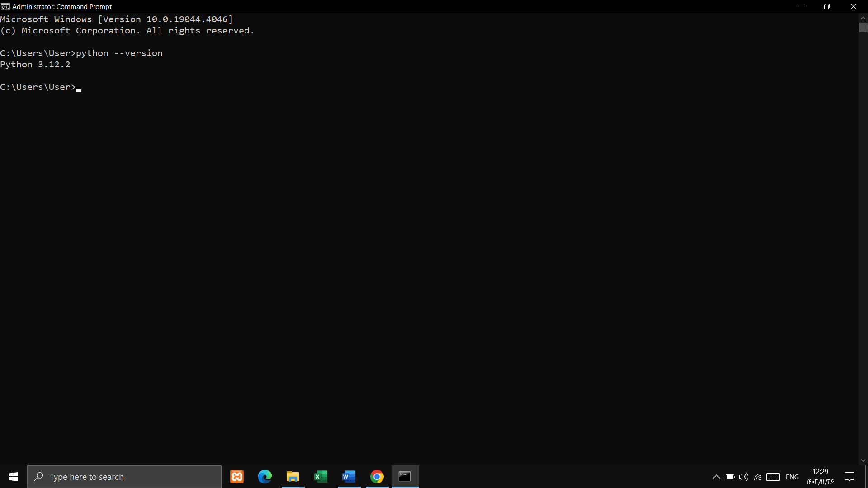The width and height of the screenshot is (868, 488).
Task: Switch to Word on the taskbar
Action: 349,477
